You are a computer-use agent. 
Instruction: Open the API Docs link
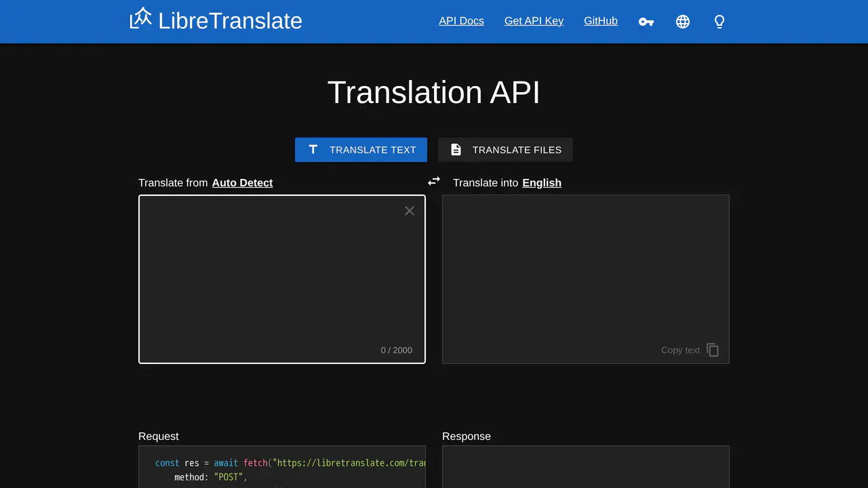click(461, 21)
